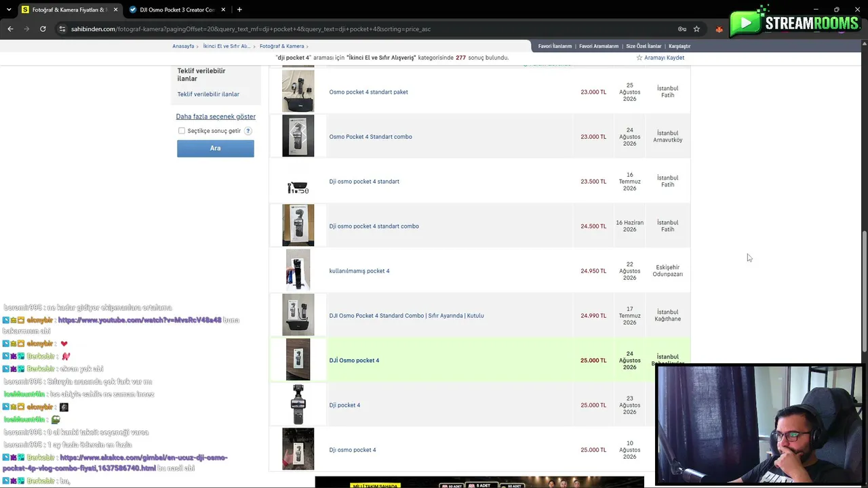Click thumbnail of Dji osmo pocket 4 standart
The height and width of the screenshot is (488, 868).
click(x=298, y=188)
